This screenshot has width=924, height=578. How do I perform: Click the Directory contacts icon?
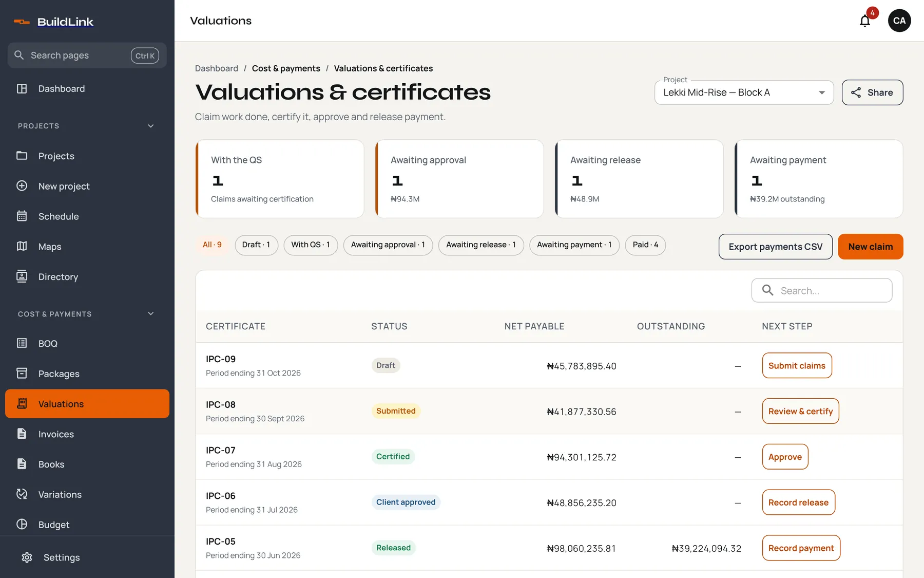click(22, 276)
